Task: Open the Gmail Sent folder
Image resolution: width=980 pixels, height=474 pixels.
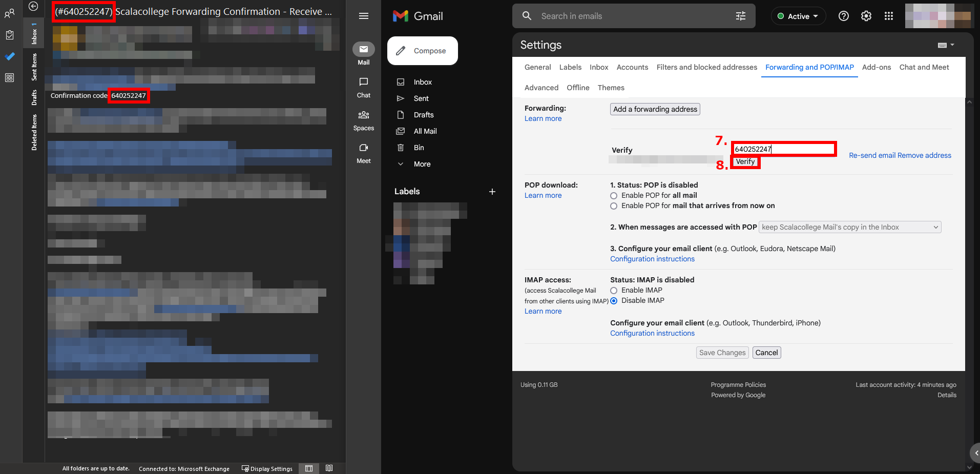Action: pos(421,98)
